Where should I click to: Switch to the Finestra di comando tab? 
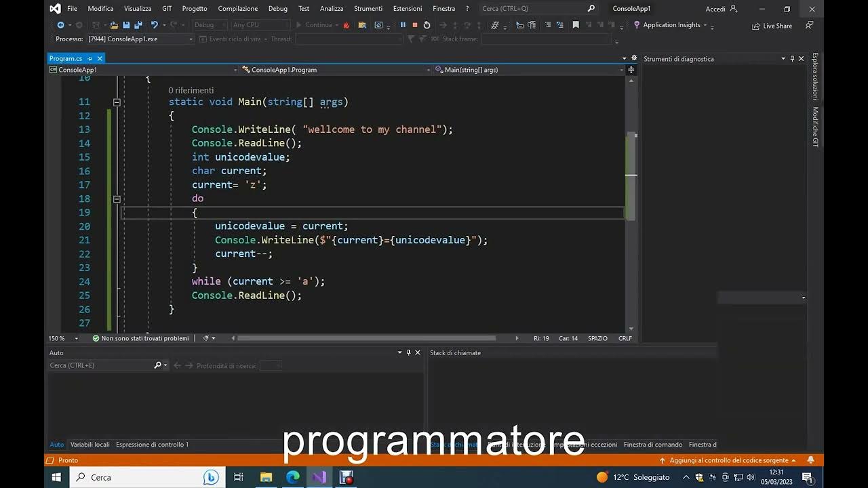653,445
